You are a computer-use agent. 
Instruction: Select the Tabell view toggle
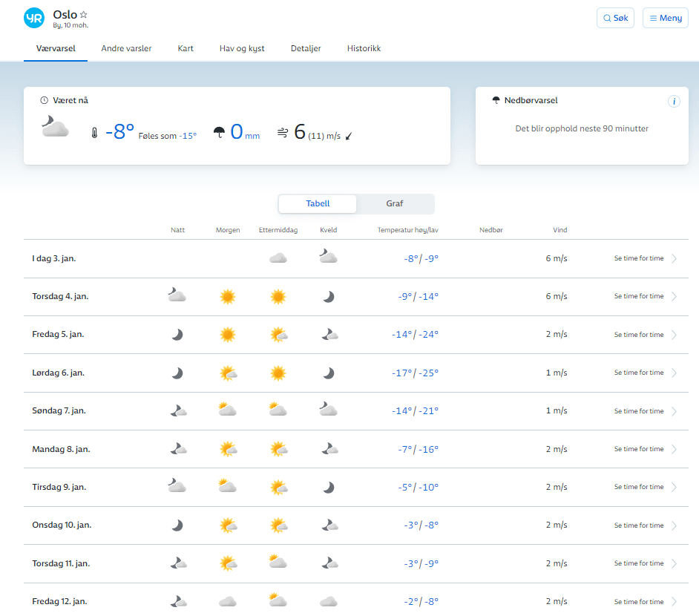coord(318,203)
